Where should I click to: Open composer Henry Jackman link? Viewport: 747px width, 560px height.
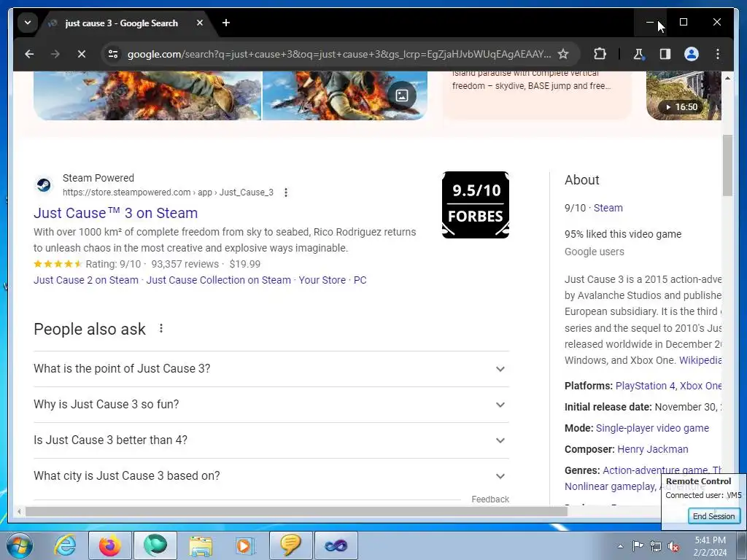click(x=653, y=449)
